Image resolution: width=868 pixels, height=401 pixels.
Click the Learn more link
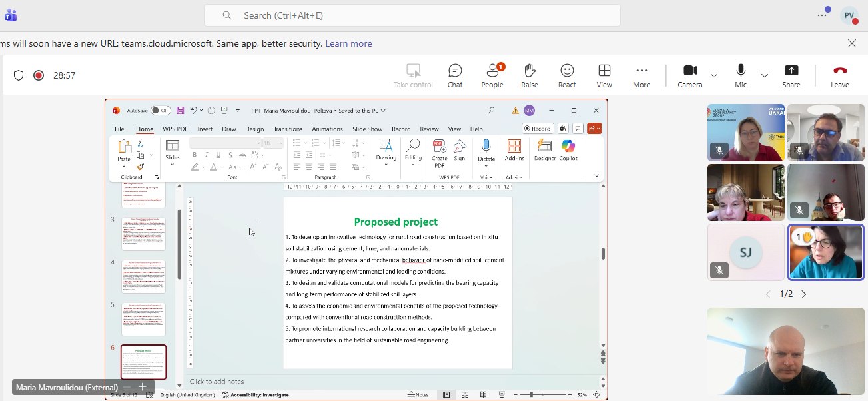[348, 43]
